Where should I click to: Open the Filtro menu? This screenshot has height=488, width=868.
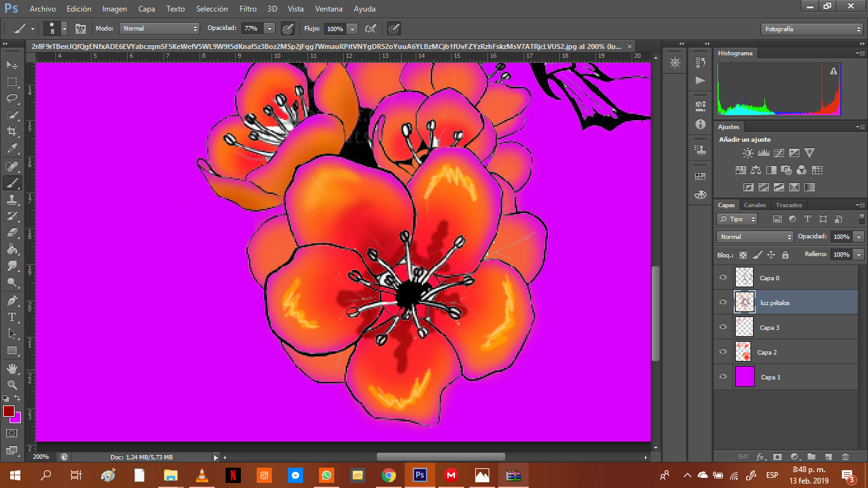pos(248,9)
